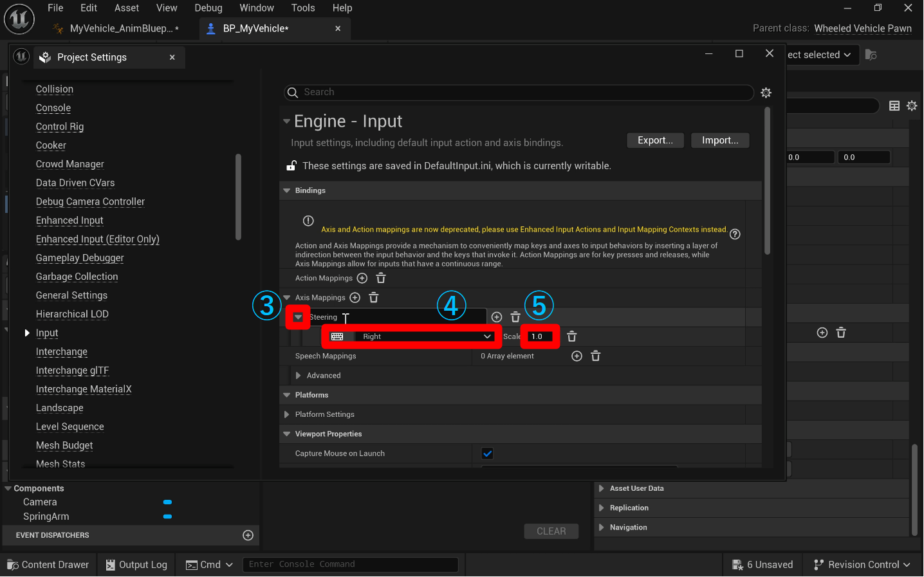Remove the Steering axis mapping

tap(515, 317)
